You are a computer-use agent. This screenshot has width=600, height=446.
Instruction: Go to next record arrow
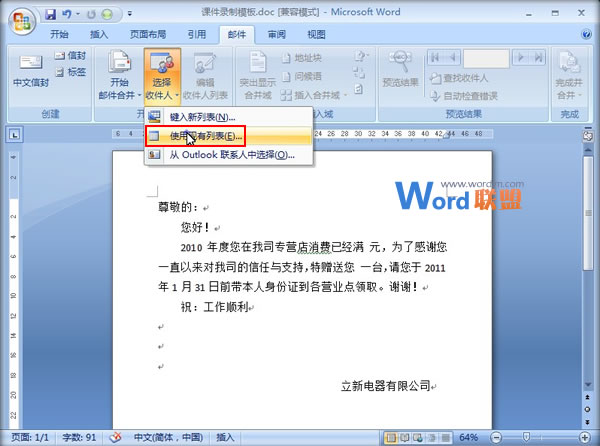click(x=520, y=58)
